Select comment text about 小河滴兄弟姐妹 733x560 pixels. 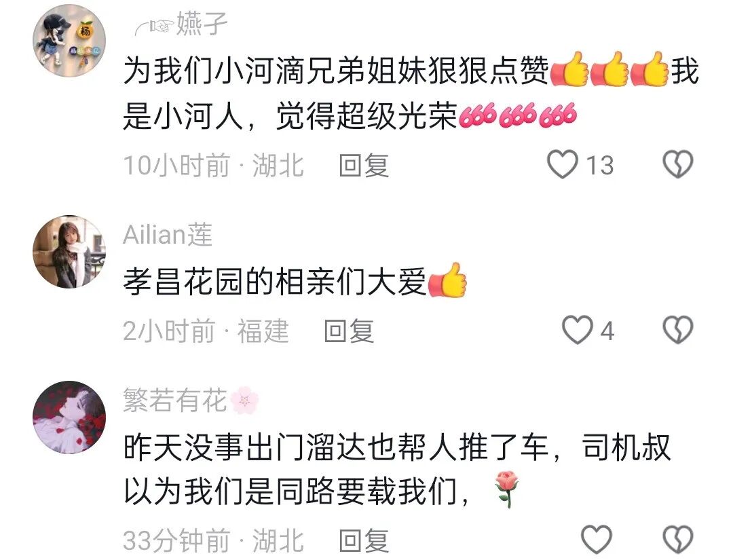[411, 93]
